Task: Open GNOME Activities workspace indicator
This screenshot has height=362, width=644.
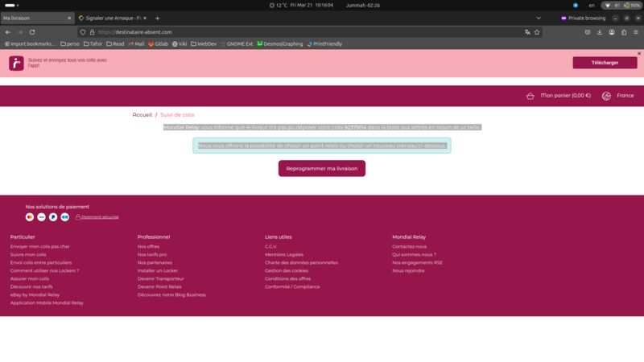Action: point(11,6)
